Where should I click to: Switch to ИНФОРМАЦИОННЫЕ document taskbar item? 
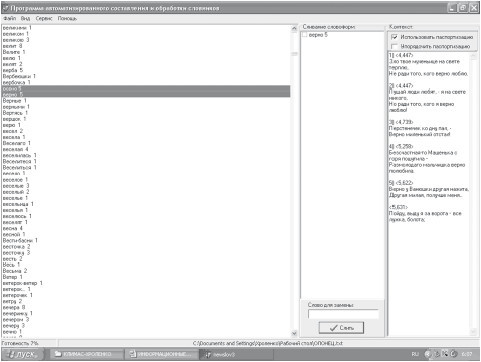(x=162, y=354)
